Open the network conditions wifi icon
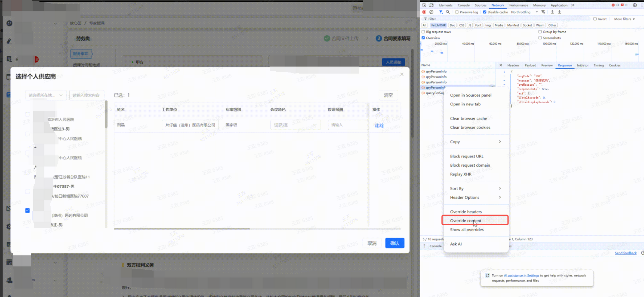Screen dimensions: 644x297 click(543, 12)
